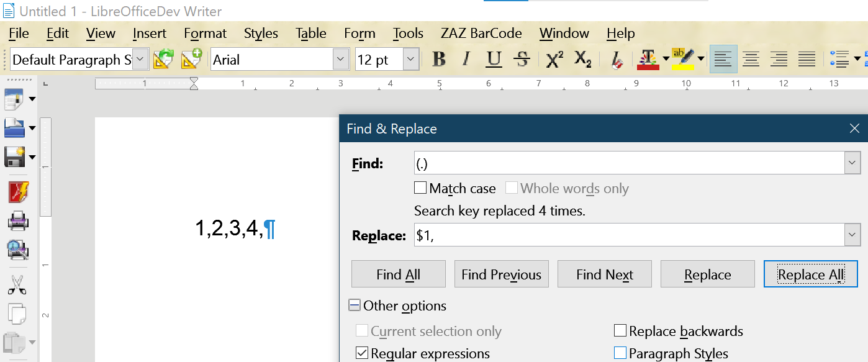Screen dimensions: 868x362
Task: Open the ZAZ BarCode menu
Action: [481, 33]
